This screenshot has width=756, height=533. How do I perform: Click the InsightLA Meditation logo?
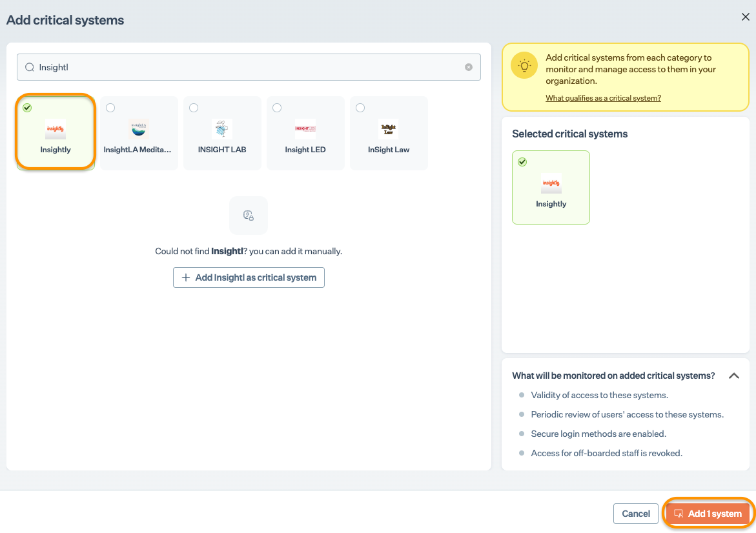(139, 129)
